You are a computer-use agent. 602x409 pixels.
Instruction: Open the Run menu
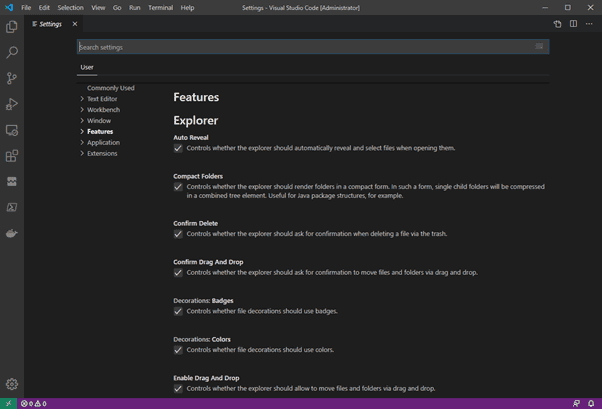point(134,8)
